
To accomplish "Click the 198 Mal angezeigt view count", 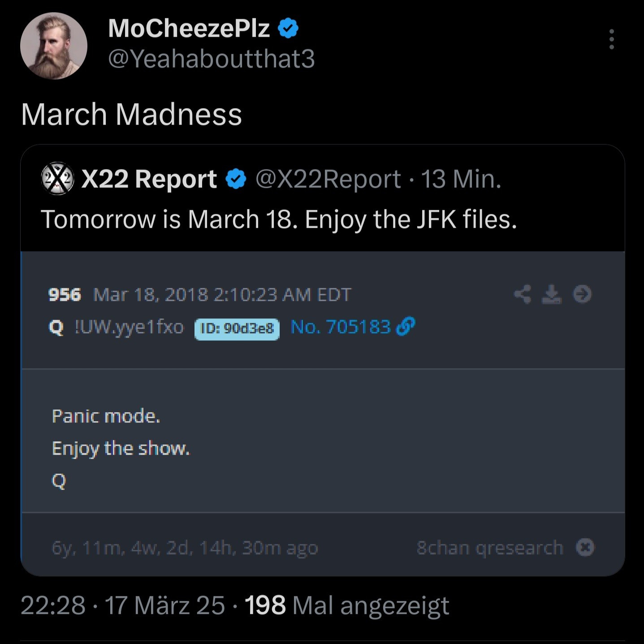I will coord(347,605).
